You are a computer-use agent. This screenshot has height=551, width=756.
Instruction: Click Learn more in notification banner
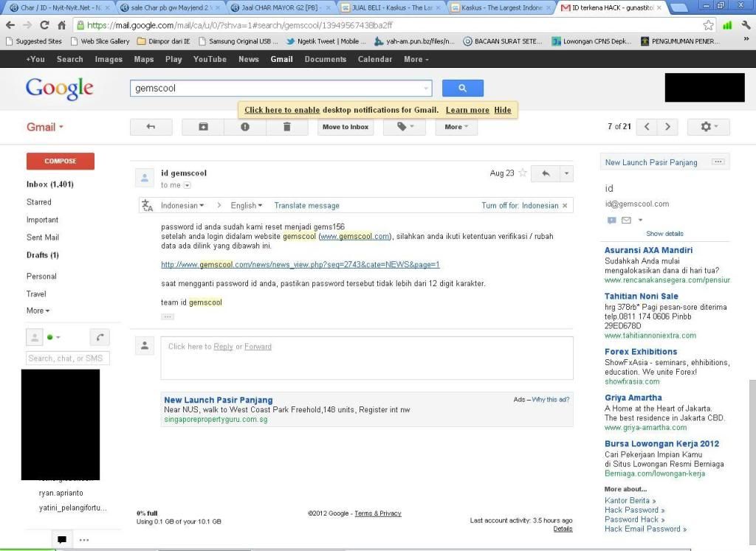pos(467,110)
